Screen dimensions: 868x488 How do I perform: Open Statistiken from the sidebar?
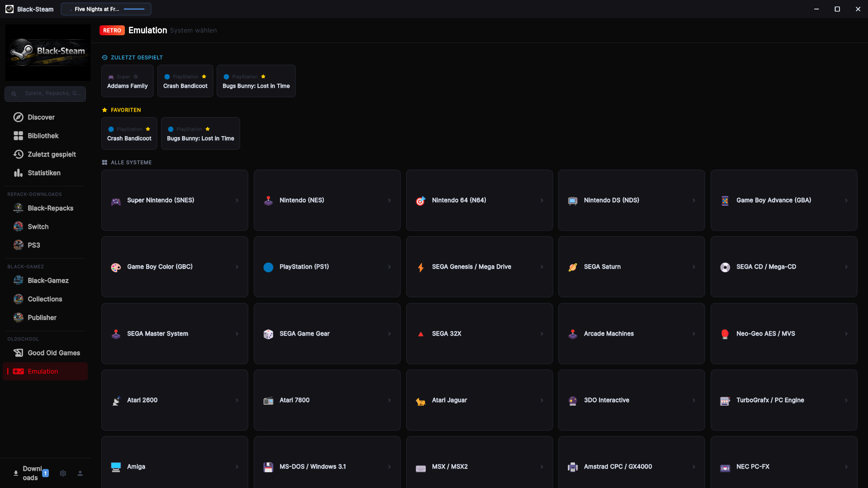(x=45, y=173)
